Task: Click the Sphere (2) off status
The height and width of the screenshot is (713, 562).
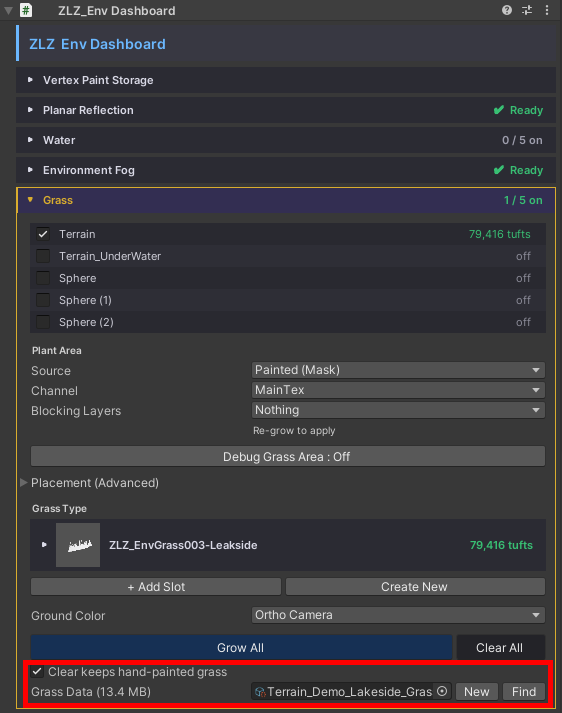Action: point(523,322)
